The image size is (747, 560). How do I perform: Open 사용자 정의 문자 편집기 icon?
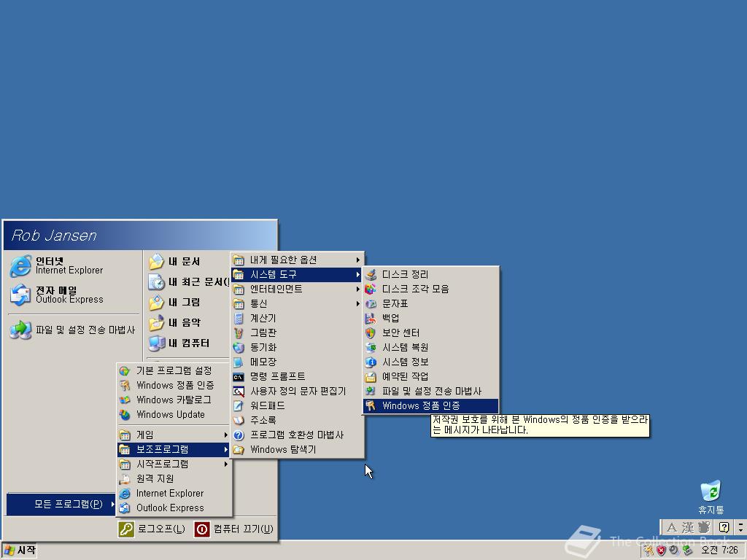[x=239, y=392]
